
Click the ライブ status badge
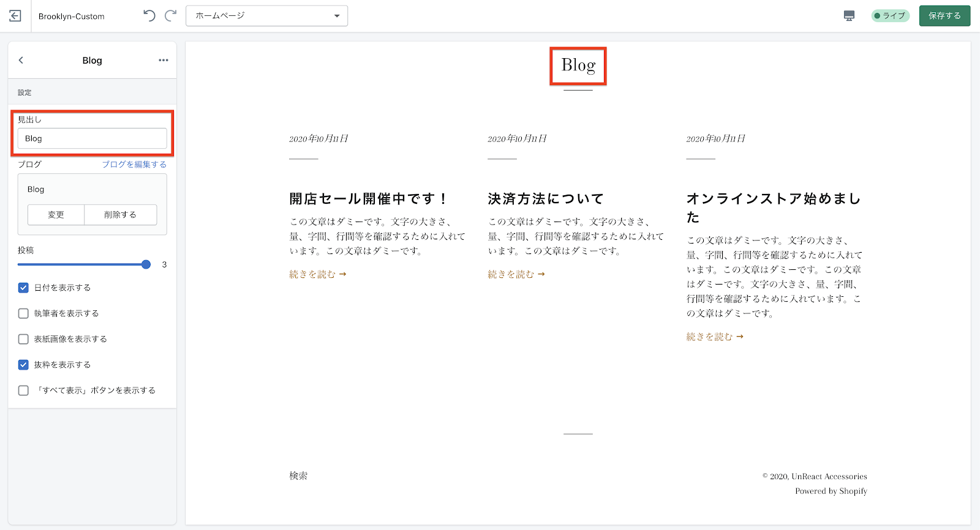coord(890,16)
